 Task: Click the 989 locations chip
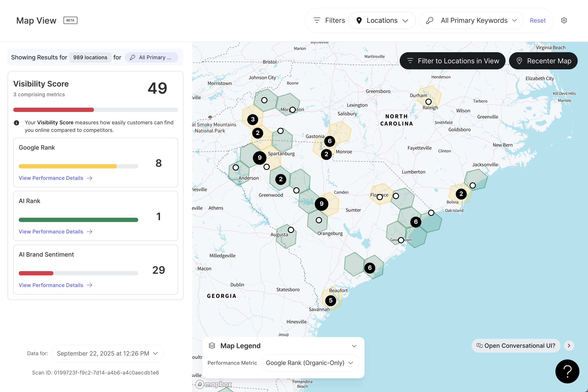[x=90, y=57]
